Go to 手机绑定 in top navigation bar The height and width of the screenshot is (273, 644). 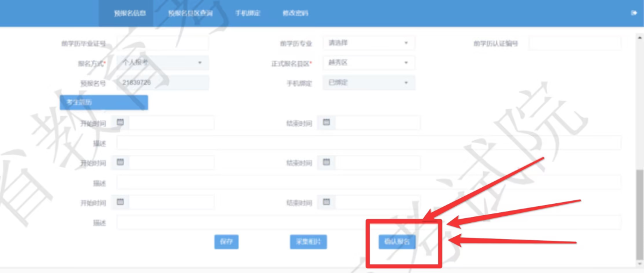click(x=247, y=13)
